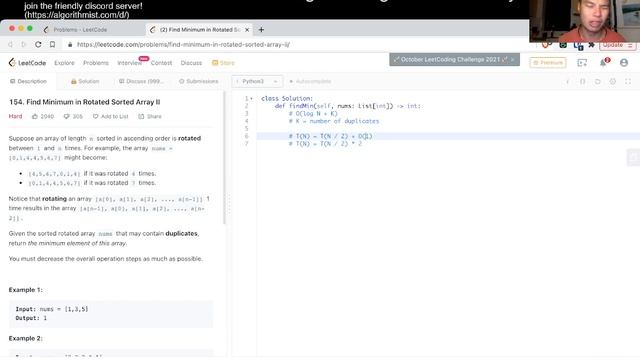The width and height of the screenshot is (640, 360).
Task: Open the playground icon in header
Action: pyautogui.click(x=582, y=63)
